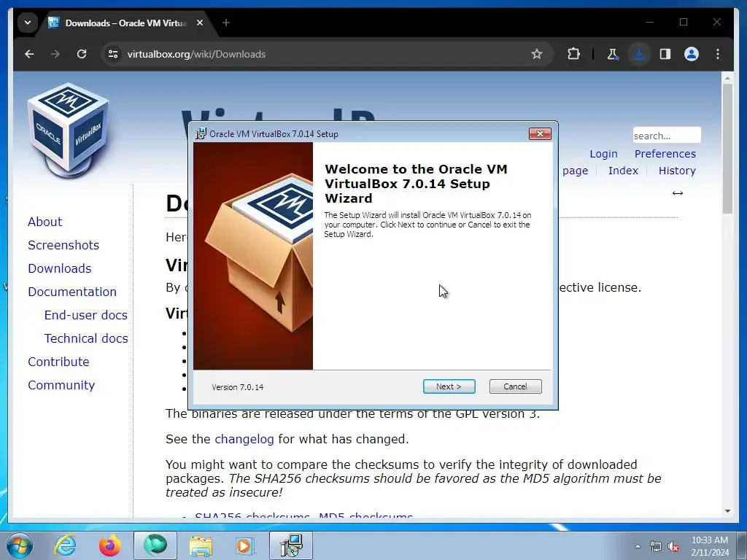The width and height of the screenshot is (747, 560).
Task: Click the VirtualBox cube logo
Action: (69, 130)
